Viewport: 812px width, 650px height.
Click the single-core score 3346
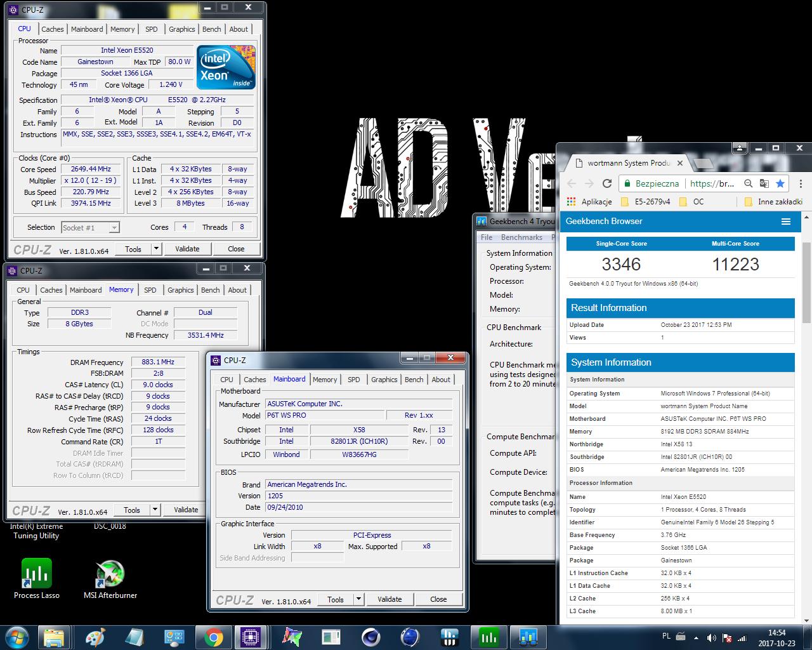(x=621, y=264)
